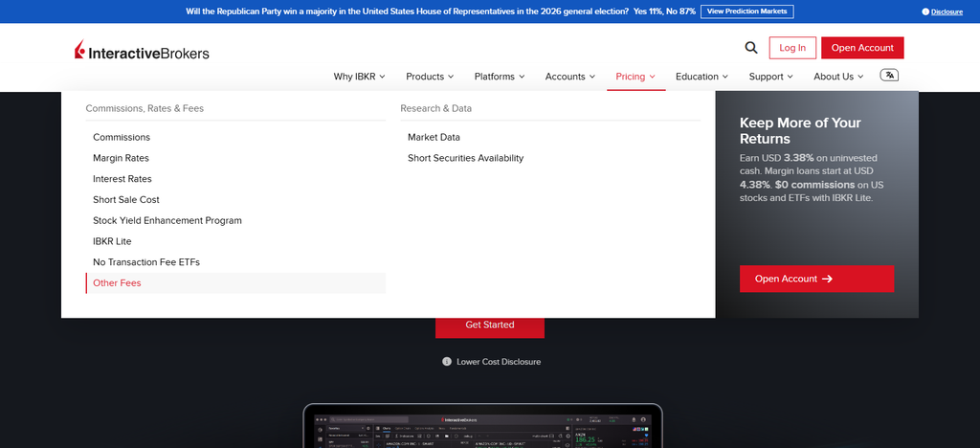Click the Commissions, Rates & Fees heading
The height and width of the screenshot is (448, 980).
pos(145,108)
